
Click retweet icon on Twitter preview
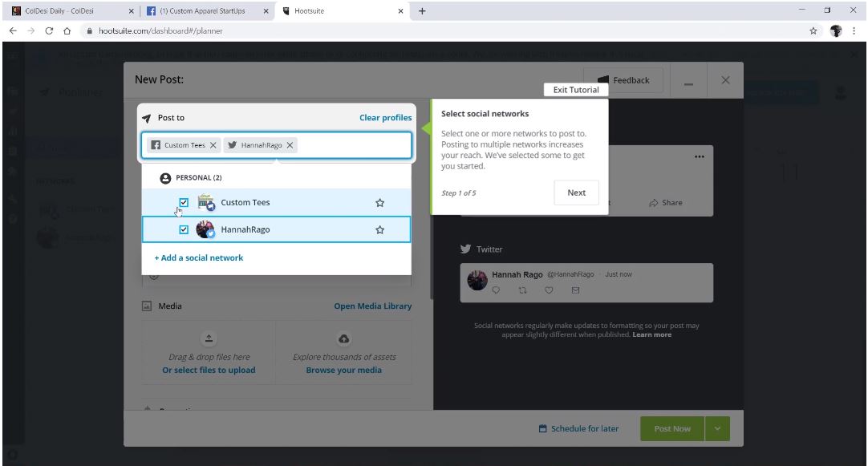[x=522, y=290]
